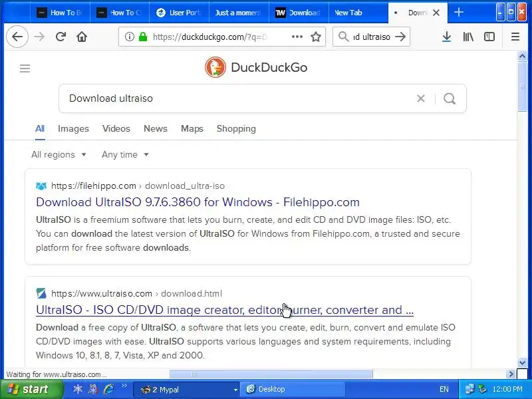This screenshot has width=532, height=399.
Task: Click the 12:00 PM system clock
Action: coord(507,389)
